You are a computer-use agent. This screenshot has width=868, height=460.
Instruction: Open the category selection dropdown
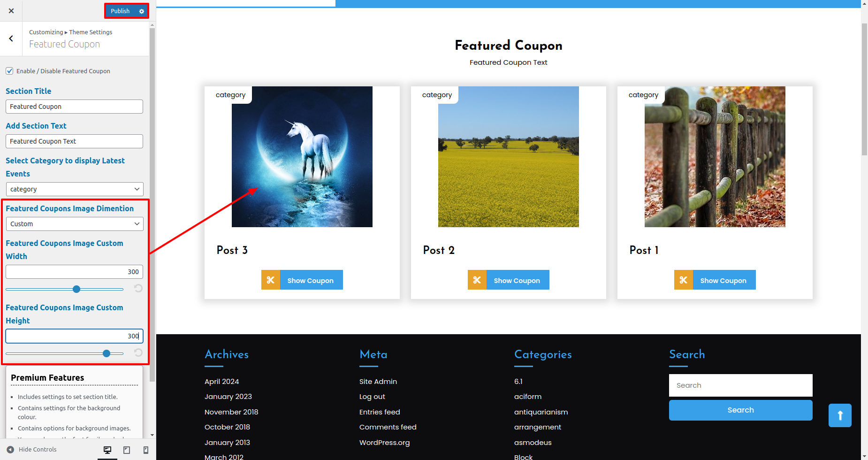pyautogui.click(x=75, y=189)
